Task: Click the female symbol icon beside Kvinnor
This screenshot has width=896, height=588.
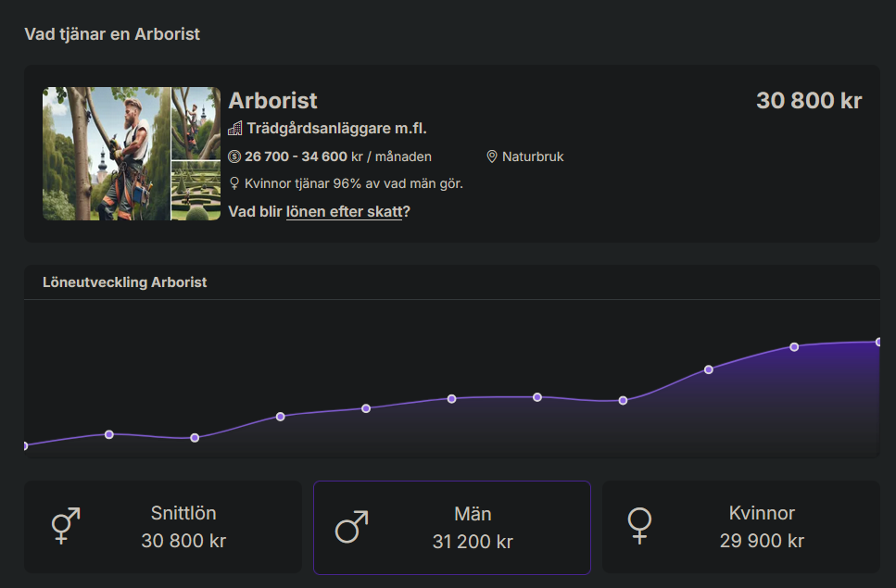Action: [x=639, y=526]
